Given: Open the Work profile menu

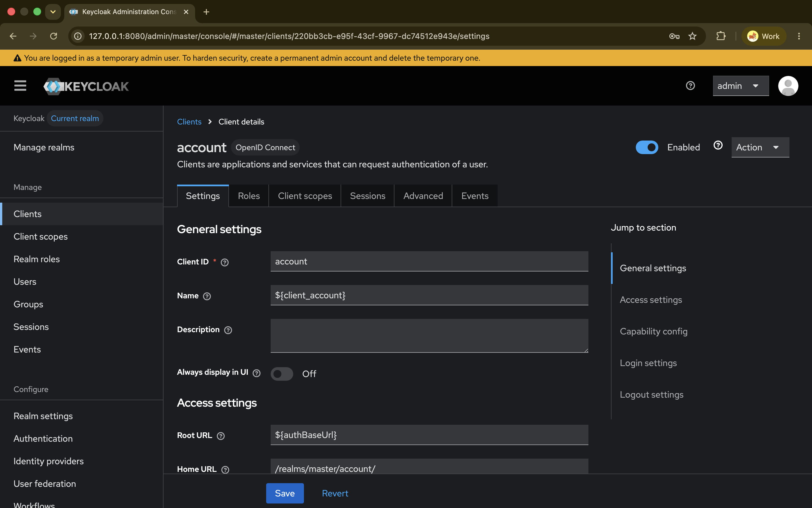Looking at the screenshot, I should pos(764,36).
